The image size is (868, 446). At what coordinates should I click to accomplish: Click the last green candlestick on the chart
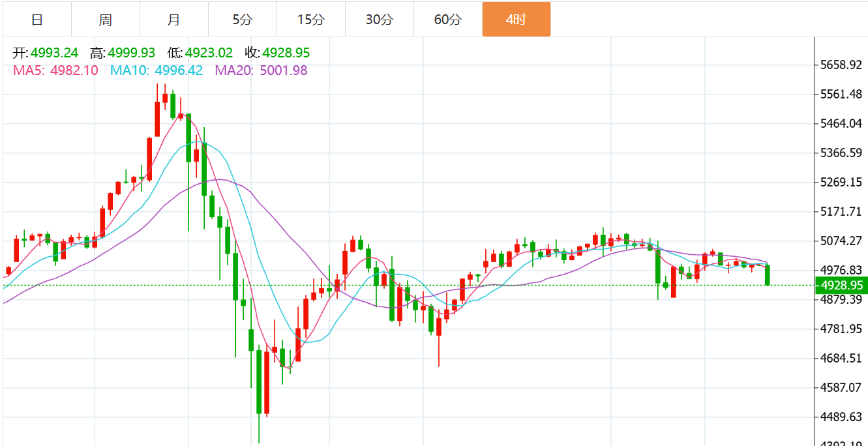point(768,275)
